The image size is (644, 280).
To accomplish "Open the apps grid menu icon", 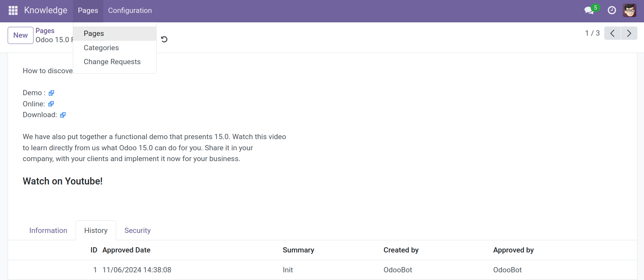I will tap(13, 10).
